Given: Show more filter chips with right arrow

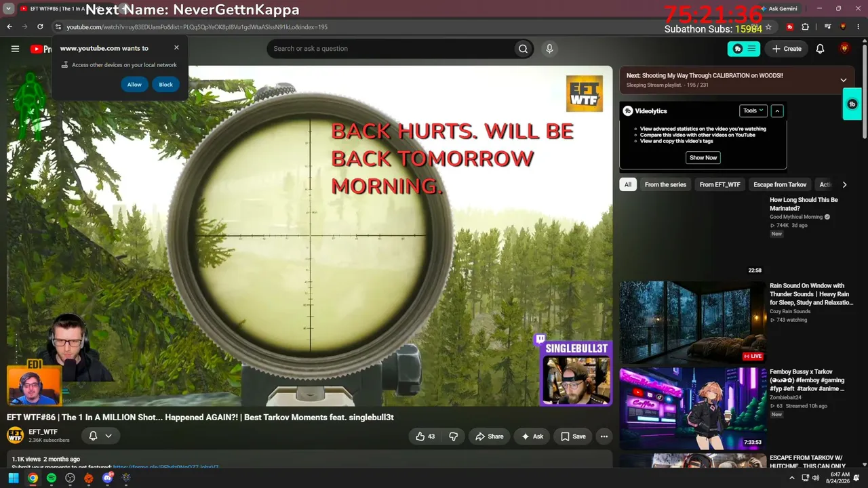Looking at the screenshot, I should tap(844, 184).
